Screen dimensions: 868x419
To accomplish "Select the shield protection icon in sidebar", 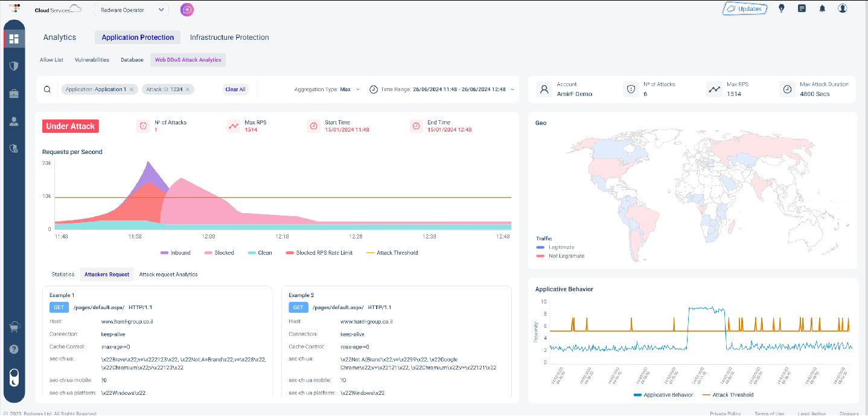I will [13, 66].
